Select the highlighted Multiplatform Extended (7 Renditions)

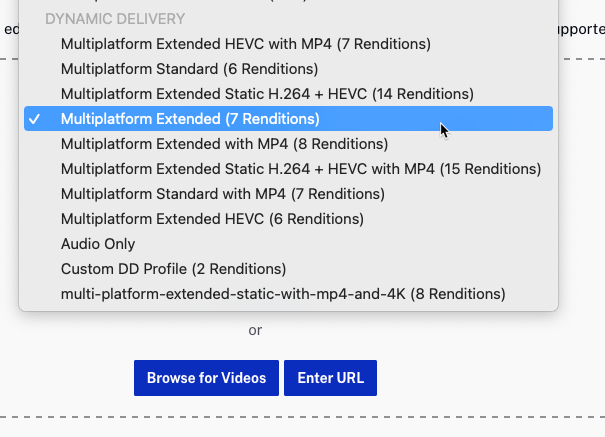(190, 119)
